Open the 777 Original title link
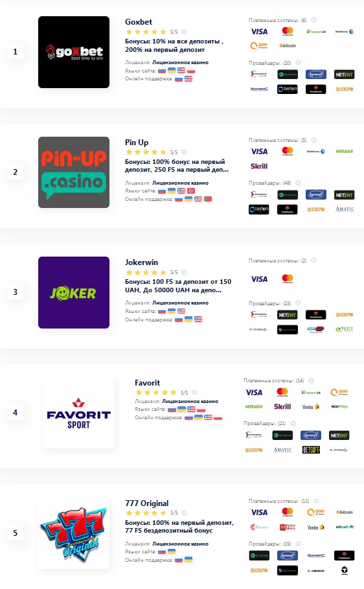364x589 pixels. [x=147, y=503]
